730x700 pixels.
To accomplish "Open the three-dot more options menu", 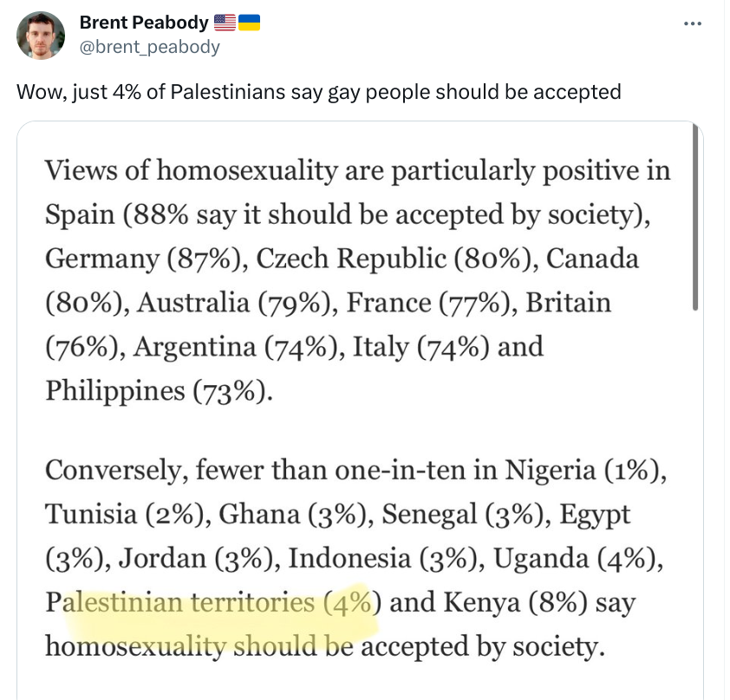I will click(693, 23).
